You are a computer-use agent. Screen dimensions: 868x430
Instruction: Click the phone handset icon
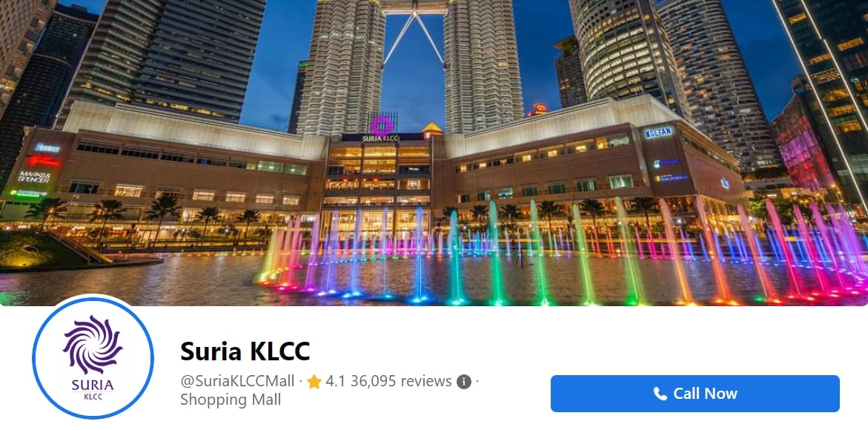660,394
